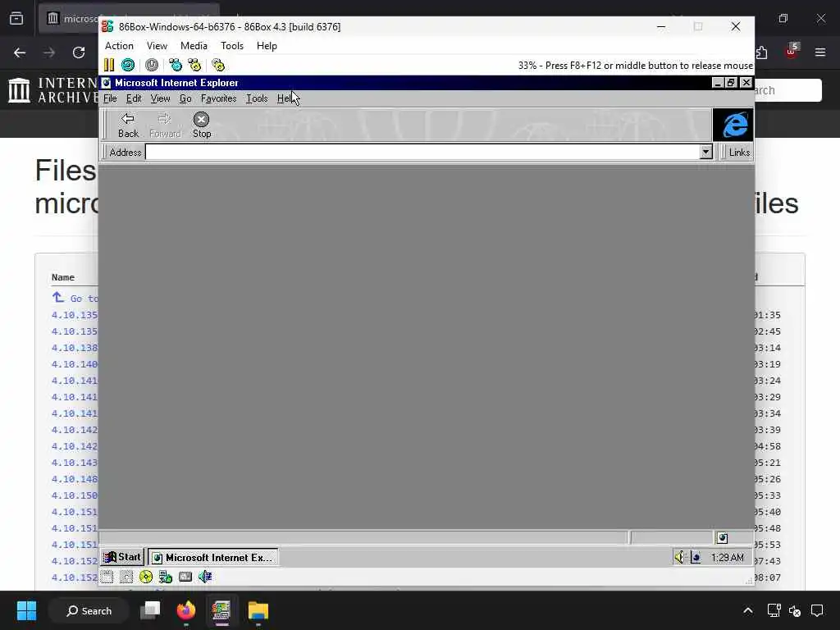This screenshot has height=630, width=840.
Task: Open the 4.10.143 file link in Firefox
Action: click(x=75, y=463)
